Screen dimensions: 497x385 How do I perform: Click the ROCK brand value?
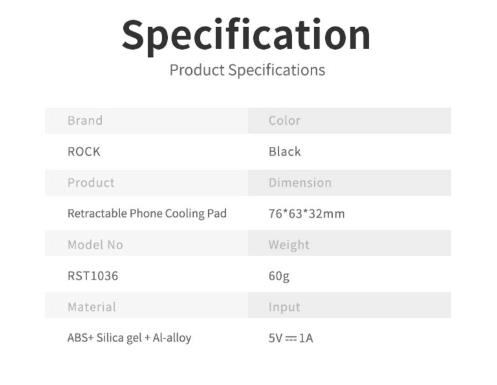[84, 152]
